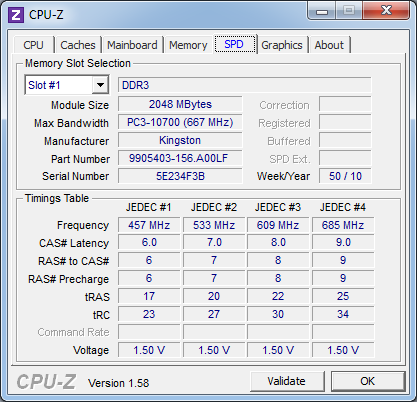Close the CPU-Z window

coord(386,10)
